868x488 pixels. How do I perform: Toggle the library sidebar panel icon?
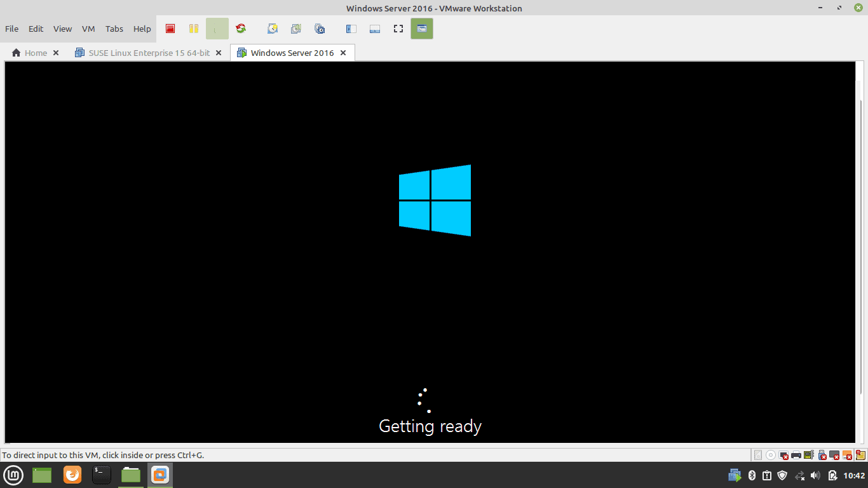point(351,29)
